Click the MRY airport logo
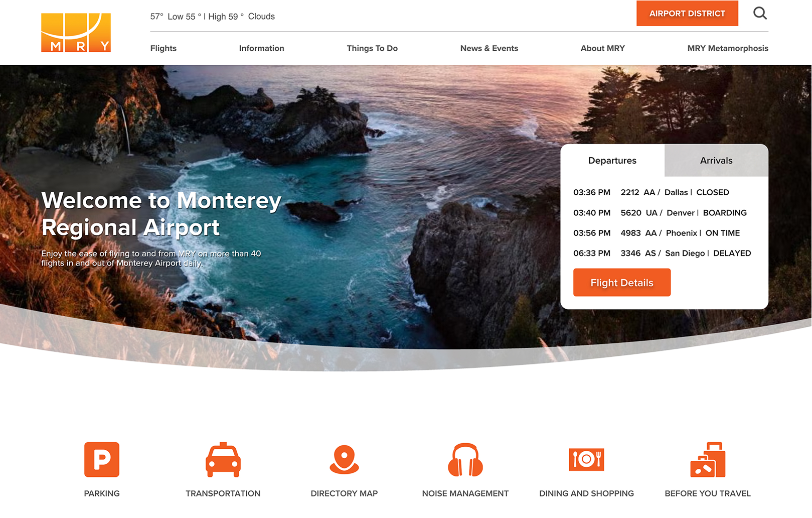The width and height of the screenshot is (812, 518). [x=75, y=32]
